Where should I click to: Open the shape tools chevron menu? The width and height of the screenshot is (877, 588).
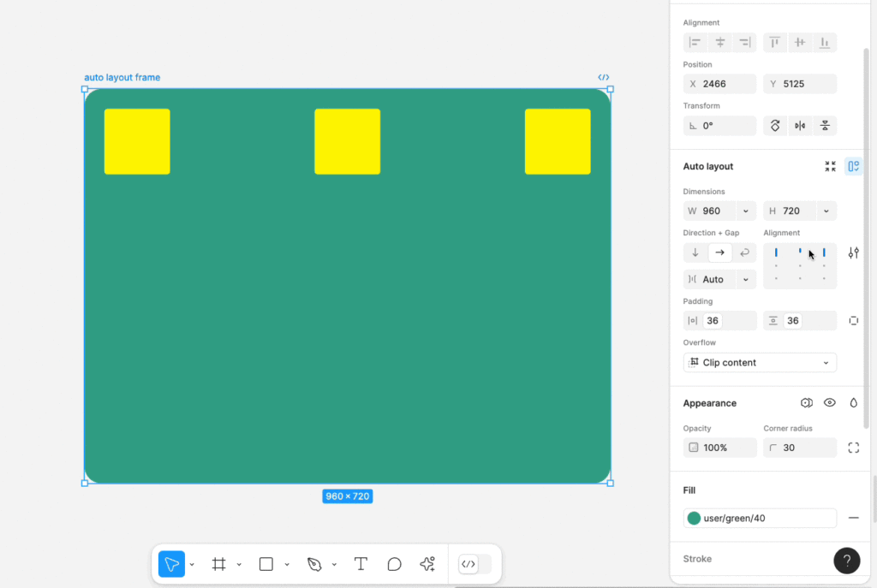click(x=287, y=565)
